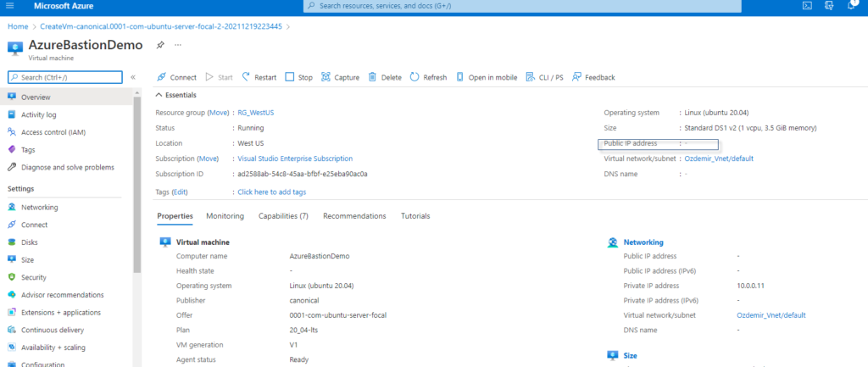Switch to the Properties tab
The width and height of the screenshot is (868, 367).
pos(175,216)
